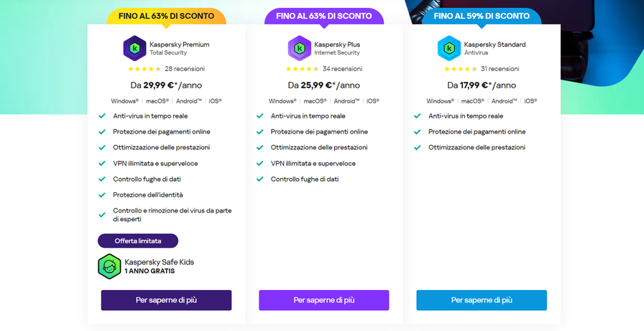This screenshot has height=331, width=644.
Task: Open the 34 recensioni link
Action: [x=342, y=70]
